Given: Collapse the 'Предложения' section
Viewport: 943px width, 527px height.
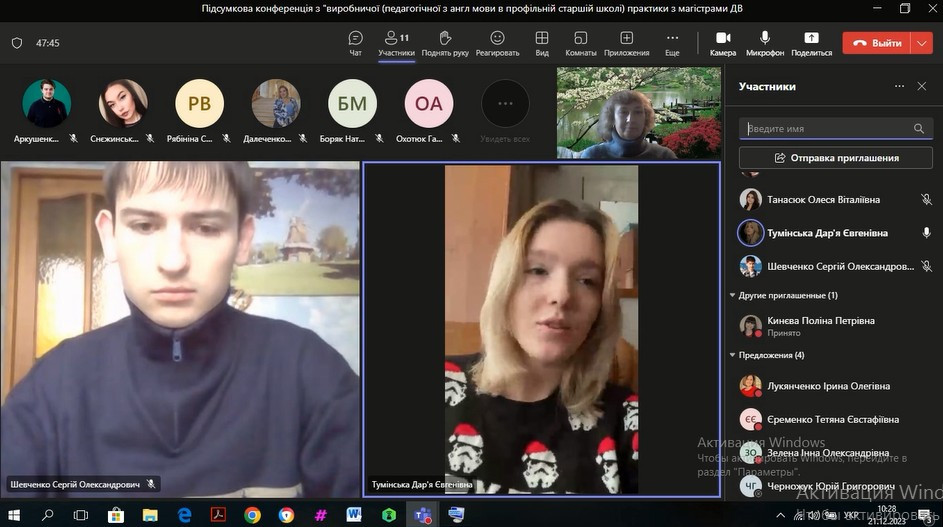Looking at the screenshot, I should pos(732,355).
